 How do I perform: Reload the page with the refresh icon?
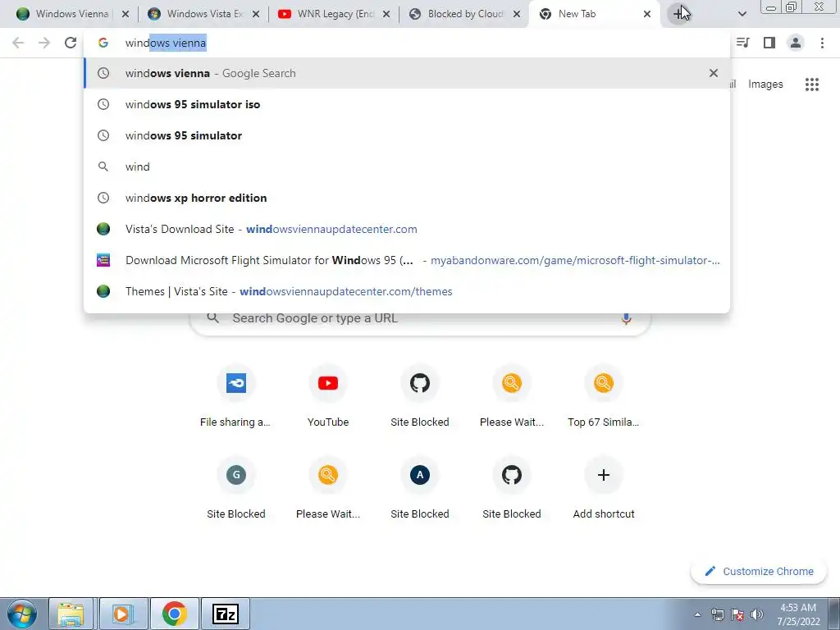coord(71,43)
